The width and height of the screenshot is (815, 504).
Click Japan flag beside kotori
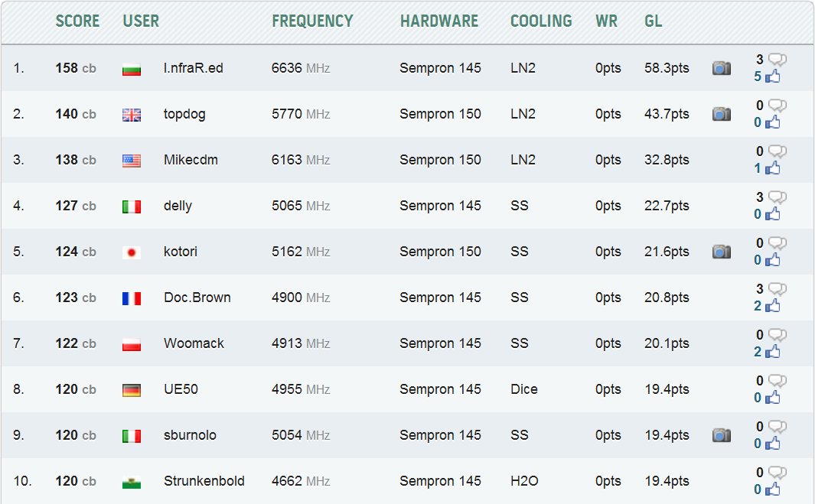click(132, 252)
